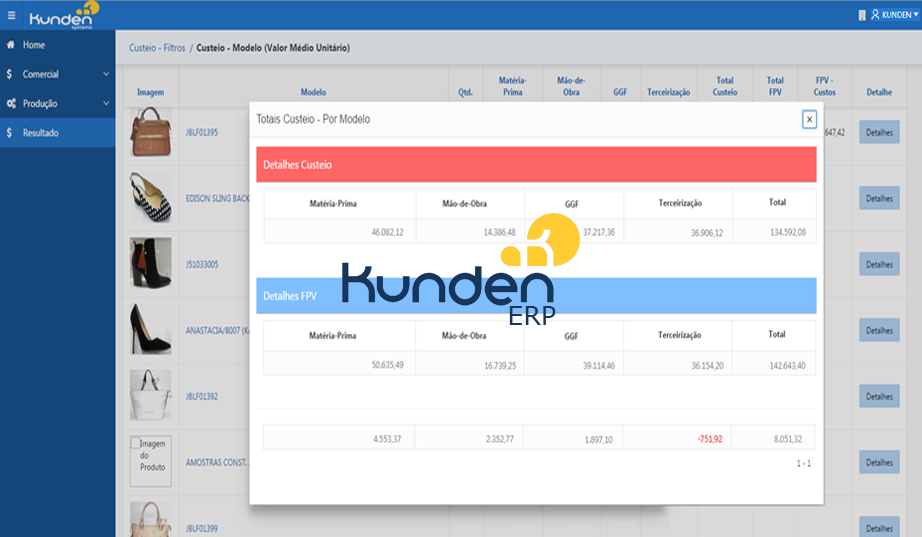The height and width of the screenshot is (537, 922).
Task: Click the Kunden systems logo
Action: pyautogui.click(x=64, y=16)
